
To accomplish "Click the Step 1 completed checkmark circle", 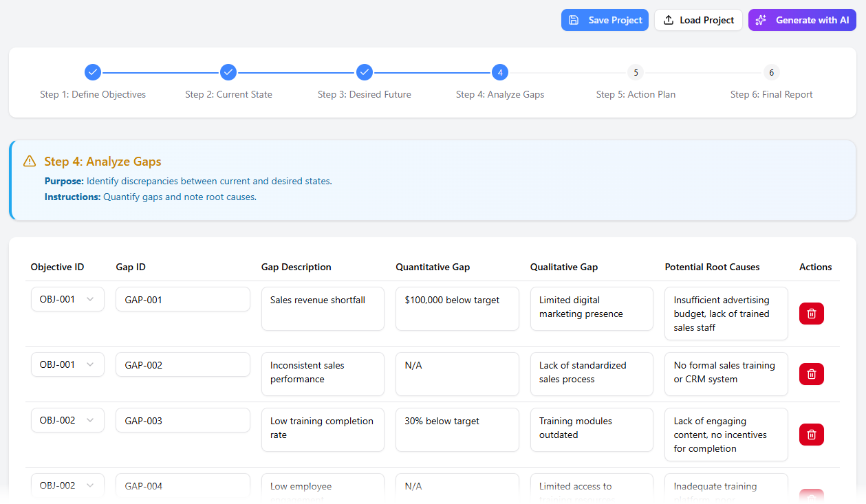I will [93, 72].
